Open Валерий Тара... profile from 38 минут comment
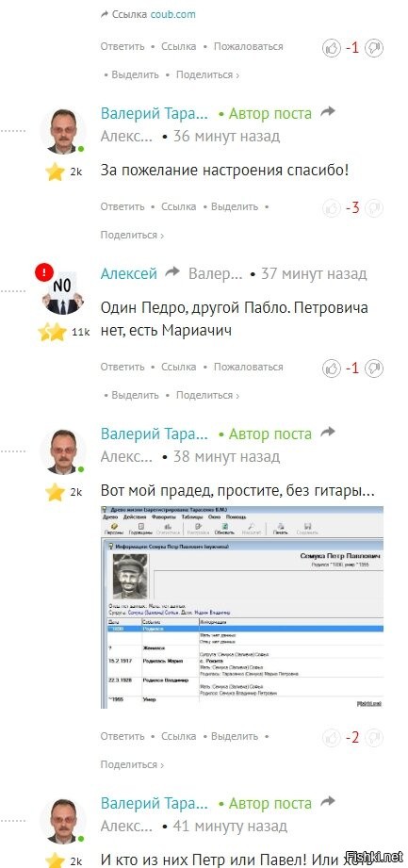 [155, 434]
